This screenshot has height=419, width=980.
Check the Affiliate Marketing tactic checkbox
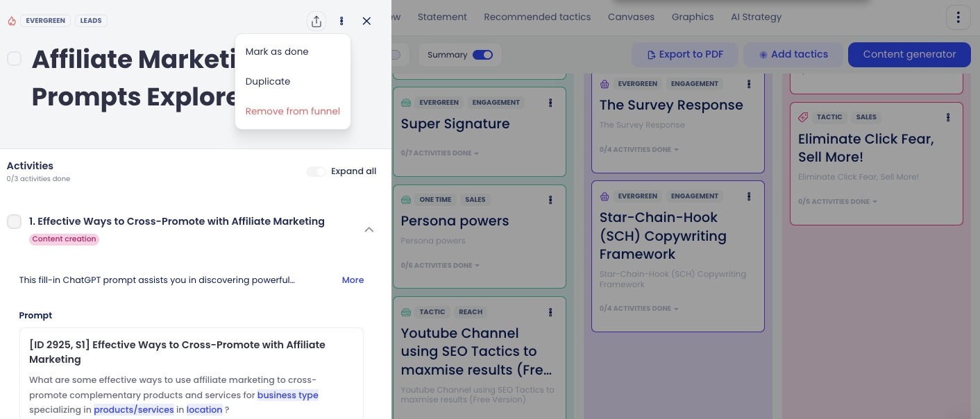(x=14, y=59)
